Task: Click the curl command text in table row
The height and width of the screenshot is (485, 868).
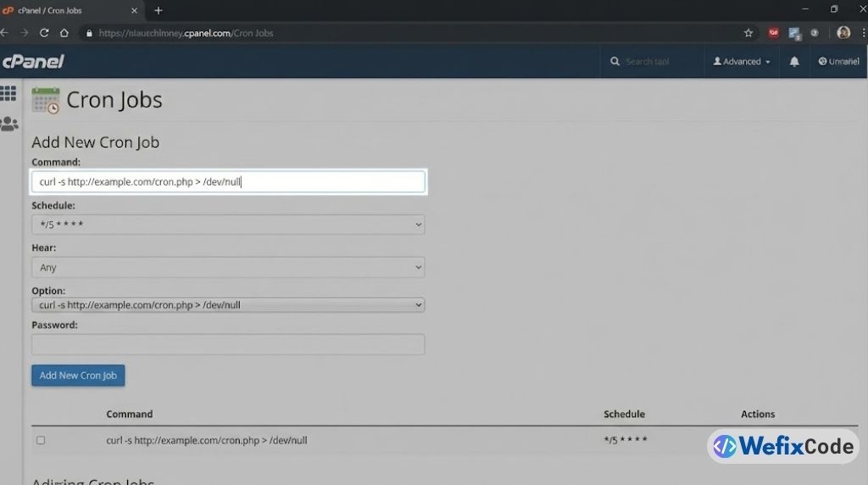Action: (207, 440)
